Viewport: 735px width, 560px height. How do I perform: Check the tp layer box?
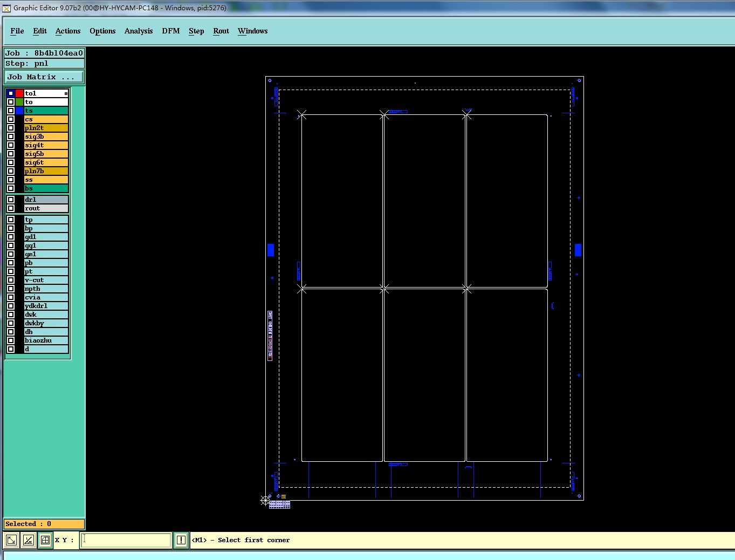(x=11, y=220)
